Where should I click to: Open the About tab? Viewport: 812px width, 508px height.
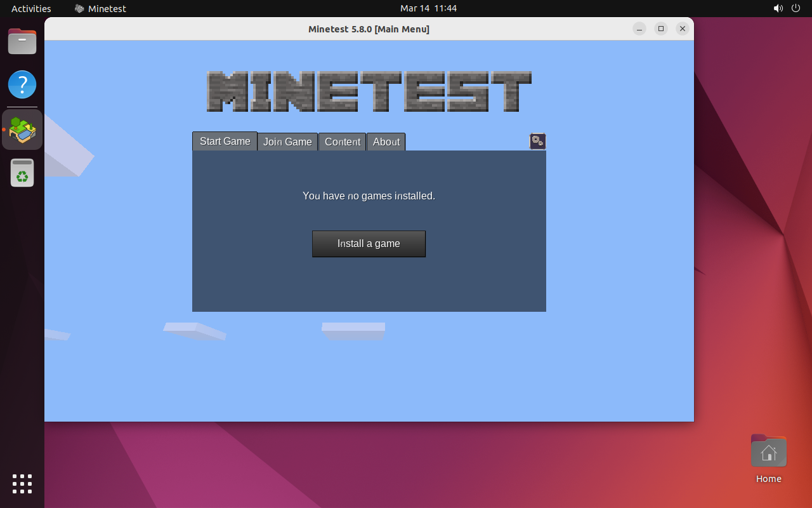click(x=386, y=142)
